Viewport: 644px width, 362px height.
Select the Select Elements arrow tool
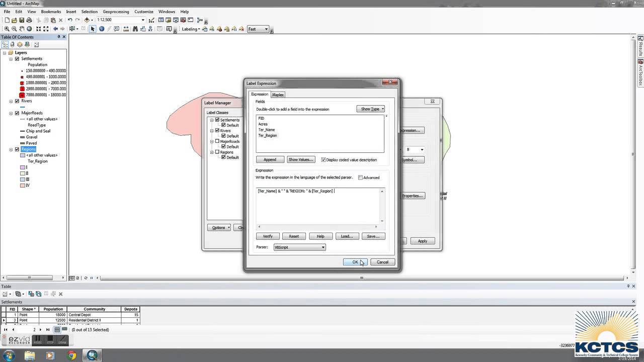point(93,29)
